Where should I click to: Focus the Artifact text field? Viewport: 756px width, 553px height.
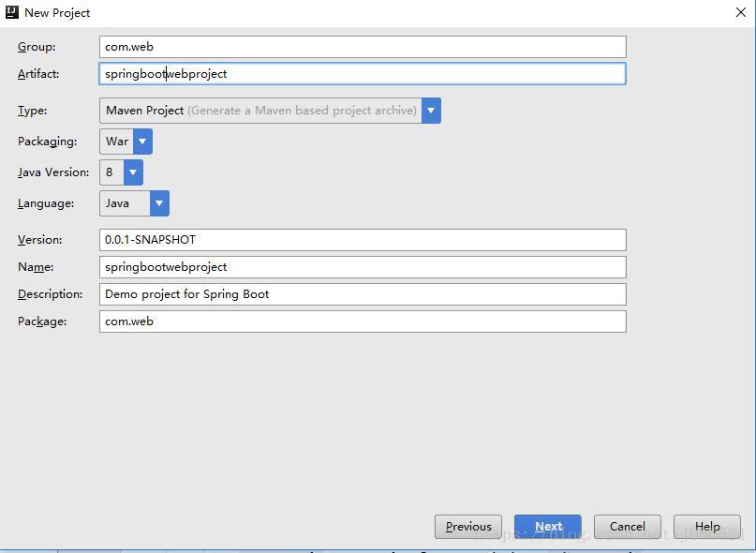(x=363, y=74)
